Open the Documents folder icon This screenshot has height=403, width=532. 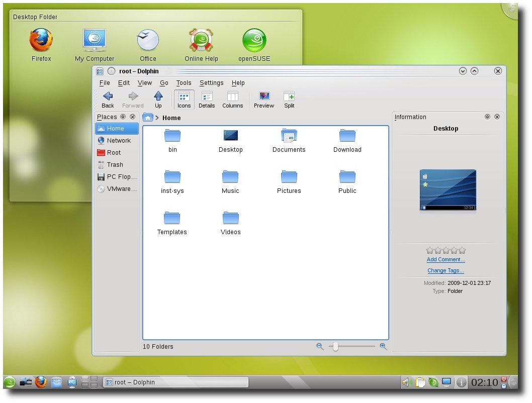[x=289, y=136]
